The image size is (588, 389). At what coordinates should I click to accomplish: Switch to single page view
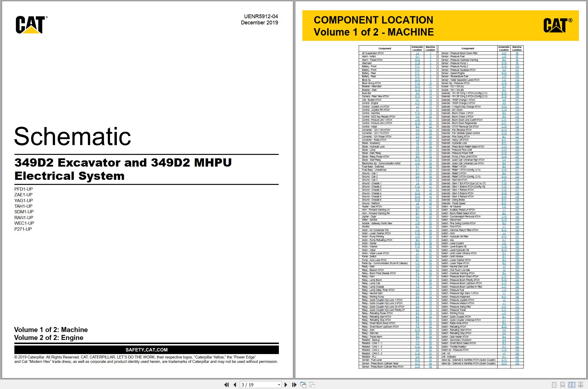pyautogui.click(x=554, y=385)
